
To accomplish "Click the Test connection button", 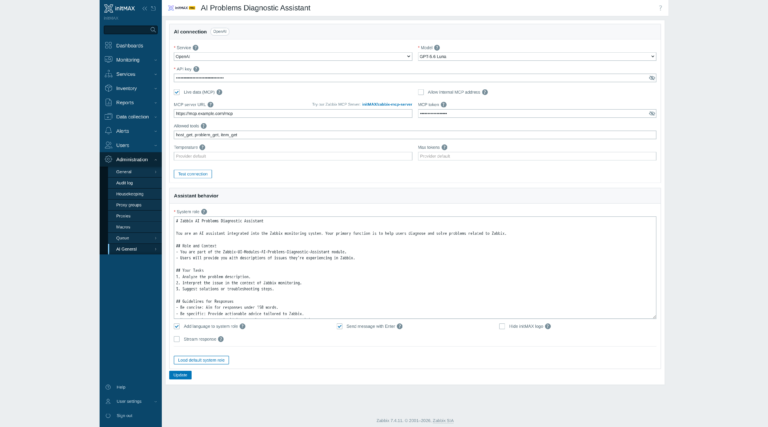I will click(x=192, y=174).
